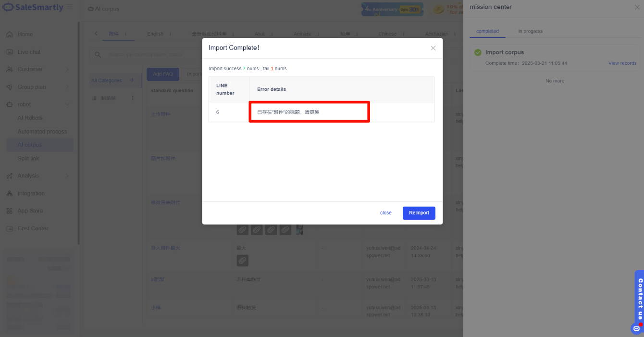This screenshot has height=337, width=644.
Task: Switch to the Amharic corpus tab
Action: coord(303,34)
